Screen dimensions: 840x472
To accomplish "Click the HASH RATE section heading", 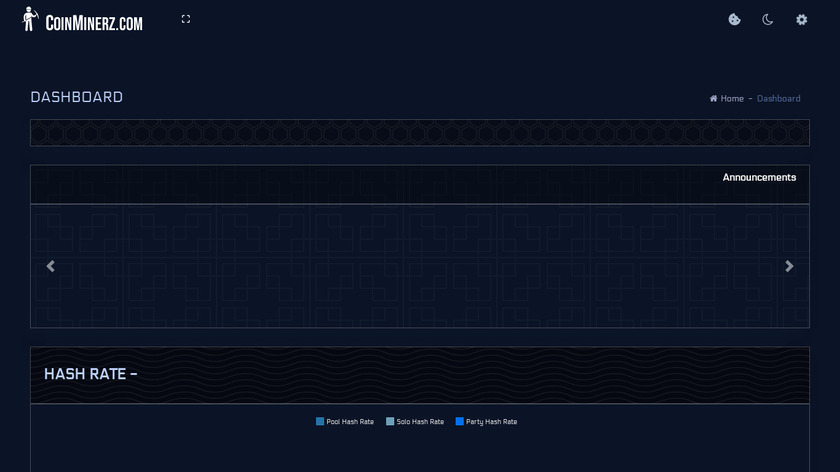I will 91,374.
